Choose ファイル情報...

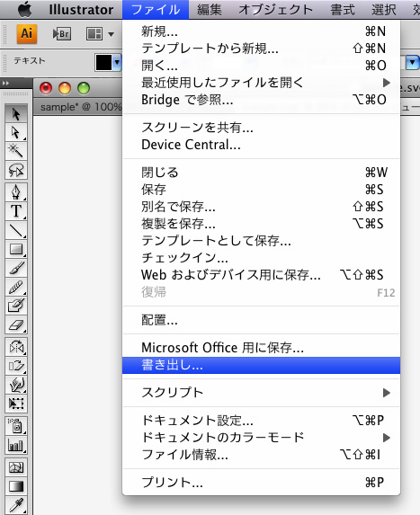pyautogui.click(x=262, y=455)
